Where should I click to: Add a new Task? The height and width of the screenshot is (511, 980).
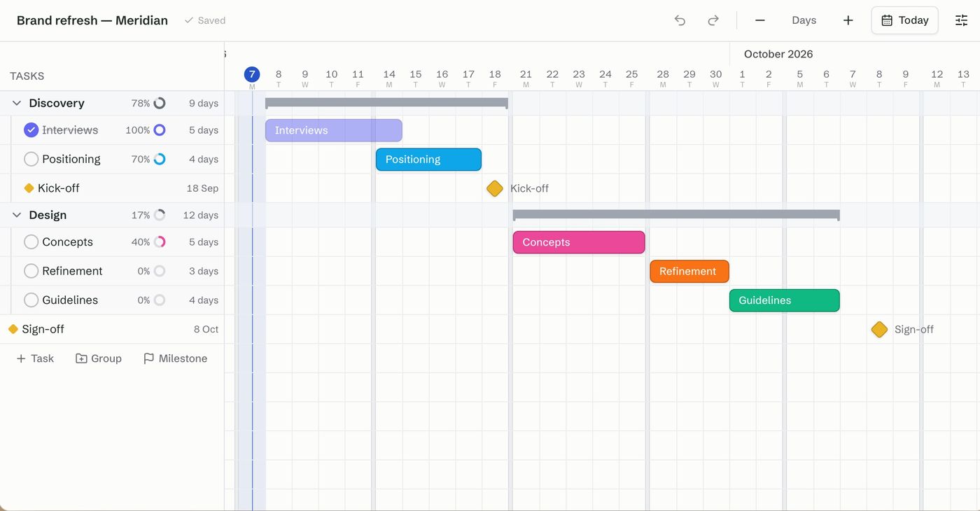click(35, 358)
